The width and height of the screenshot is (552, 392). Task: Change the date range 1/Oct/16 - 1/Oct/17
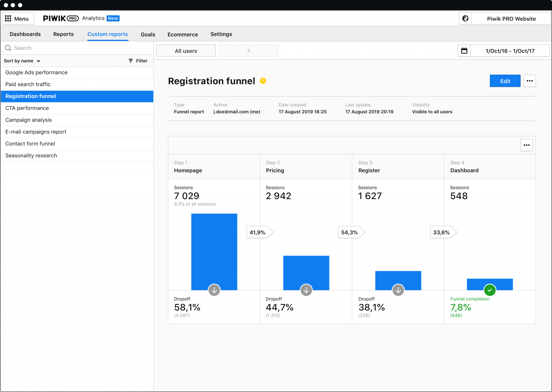510,51
